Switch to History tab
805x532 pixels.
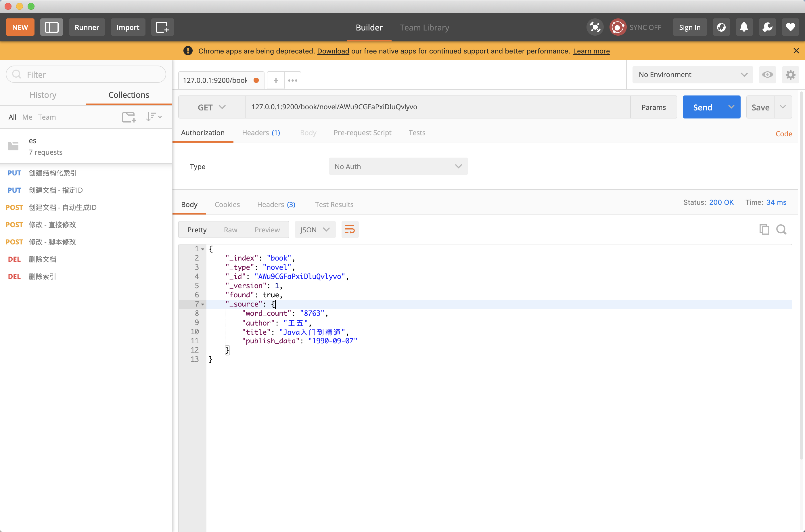pyautogui.click(x=43, y=95)
